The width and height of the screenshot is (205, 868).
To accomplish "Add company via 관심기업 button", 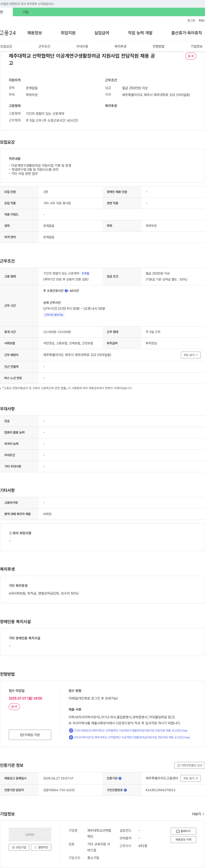I will pos(19,847).
